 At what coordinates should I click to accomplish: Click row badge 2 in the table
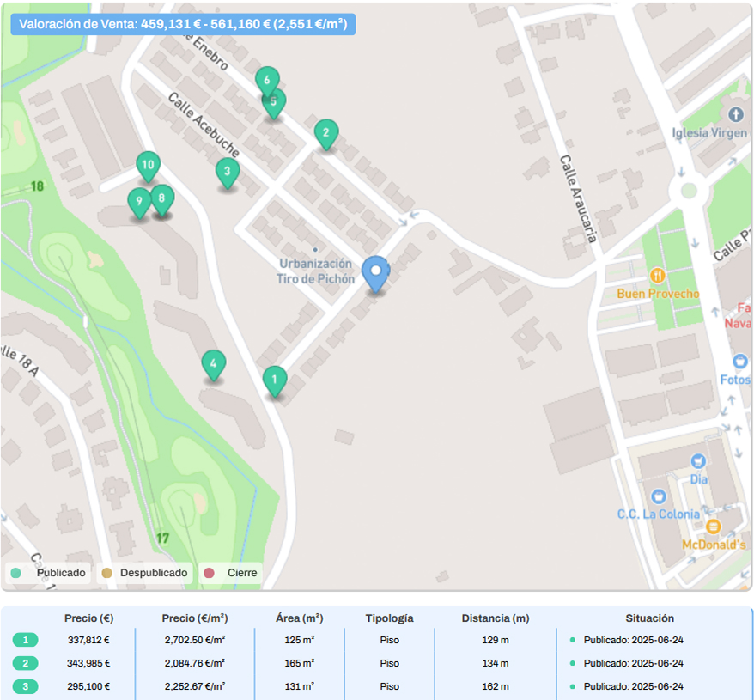click(x=26, y=663)
